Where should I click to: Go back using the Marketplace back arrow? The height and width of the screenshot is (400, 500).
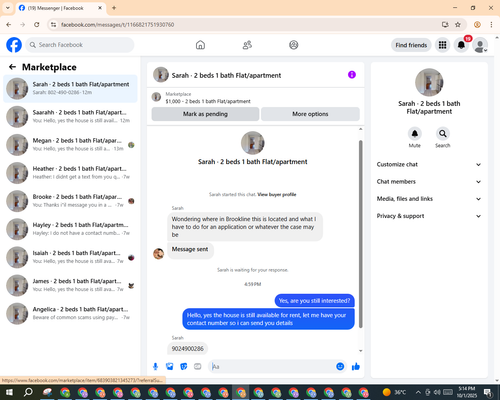12,67
